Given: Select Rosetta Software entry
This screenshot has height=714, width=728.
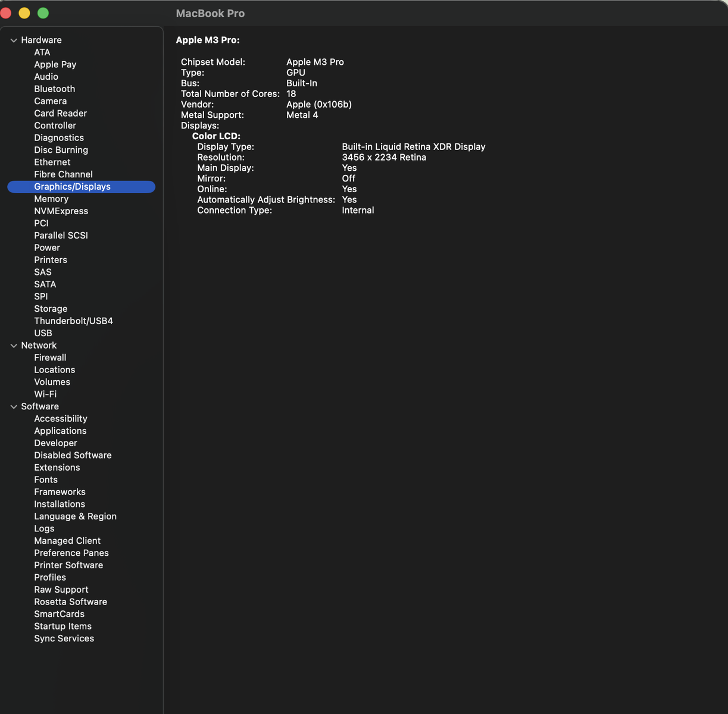Looking at the screenshot, I should [x=71, y=602].
